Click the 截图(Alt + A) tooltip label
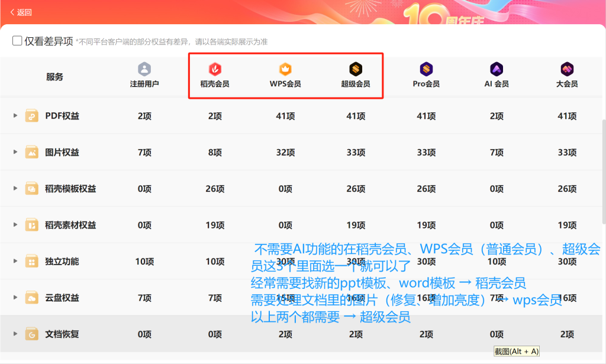 (x=516, y=351)
